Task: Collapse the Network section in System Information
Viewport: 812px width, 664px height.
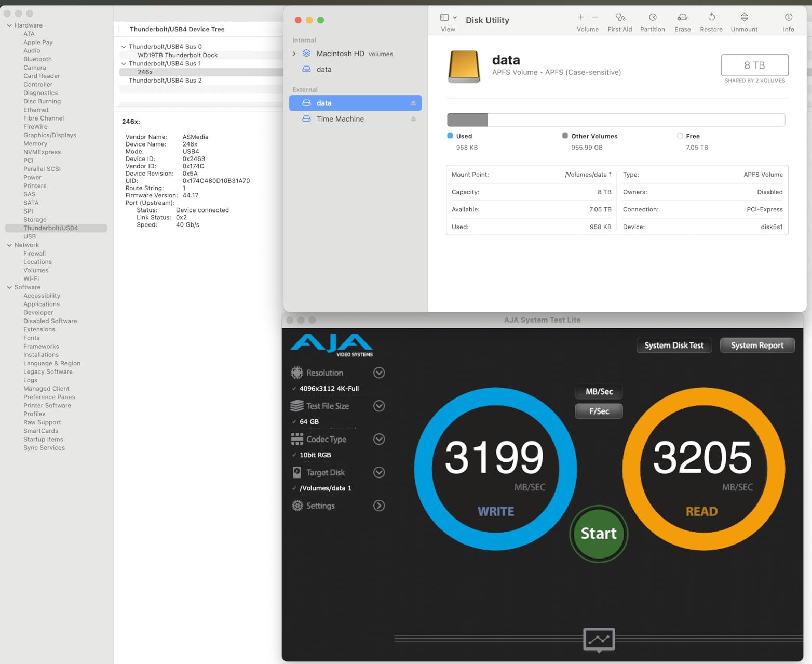Action: pos(9,245)
